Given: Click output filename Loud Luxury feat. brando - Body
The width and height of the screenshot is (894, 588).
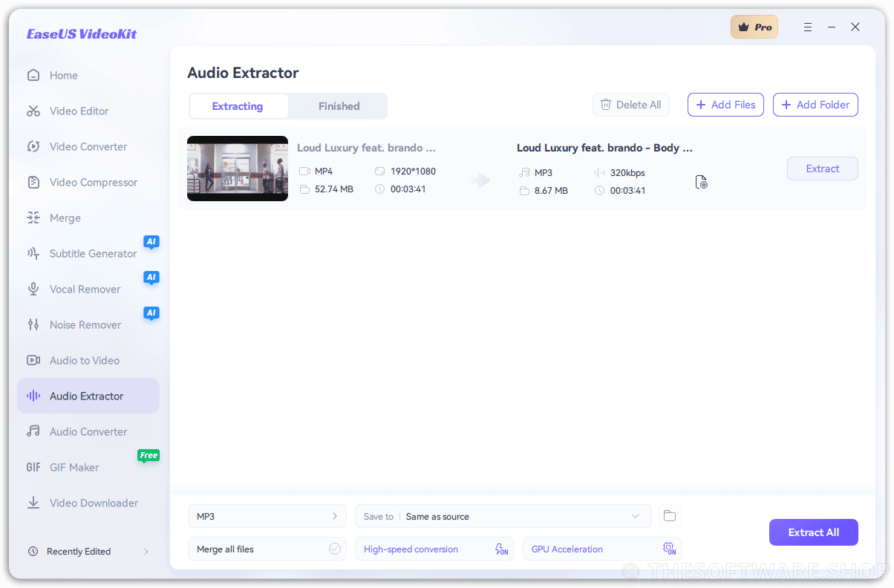Looking at the screenshot, I should coord(604,148).
